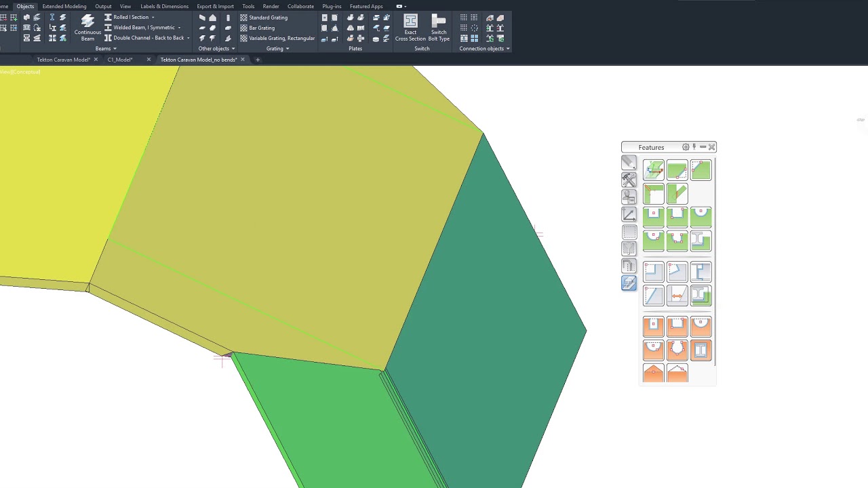Viewport: 868px width, 488px height.
Task: Click the green I-beam contour feature icon
Action: click(x=701, y=241)
